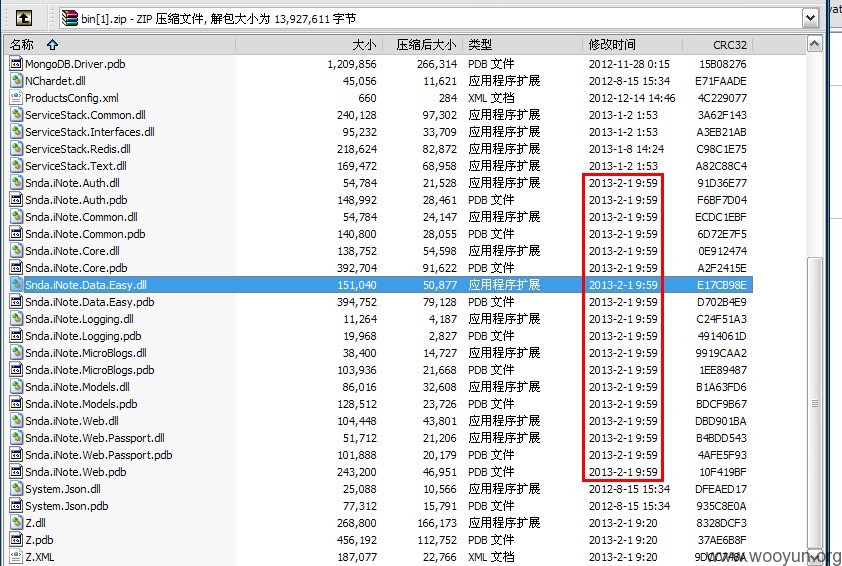Click the System.Json.dll file icon

pos(17,489)
